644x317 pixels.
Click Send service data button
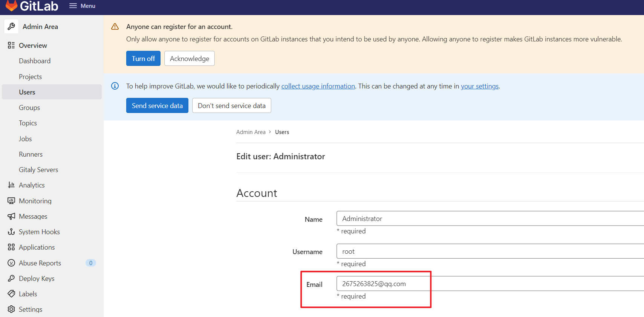[x=157, y=105]
